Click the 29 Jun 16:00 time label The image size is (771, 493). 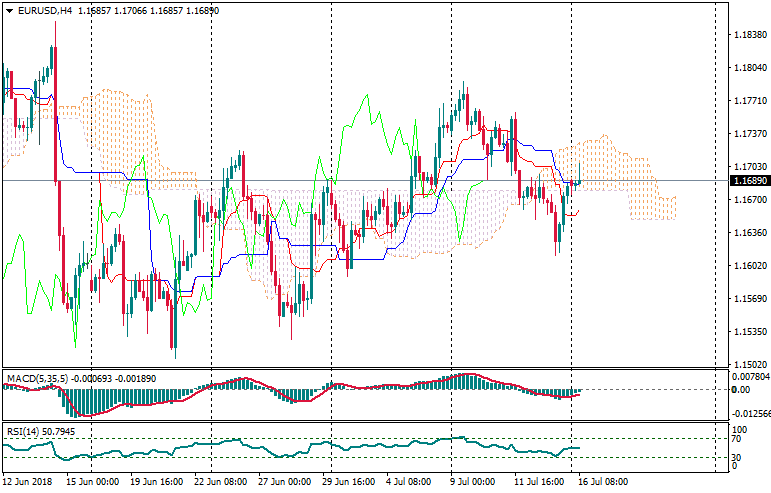coord(346,482)
